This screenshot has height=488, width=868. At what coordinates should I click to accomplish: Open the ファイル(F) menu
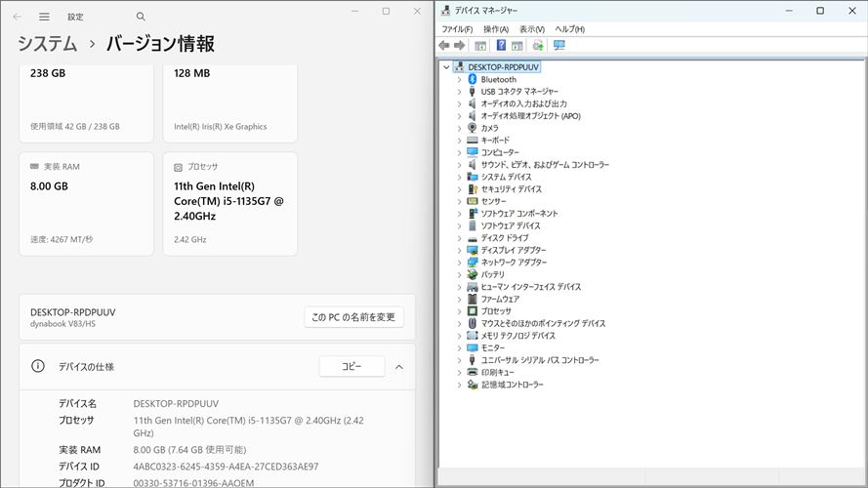456,29
